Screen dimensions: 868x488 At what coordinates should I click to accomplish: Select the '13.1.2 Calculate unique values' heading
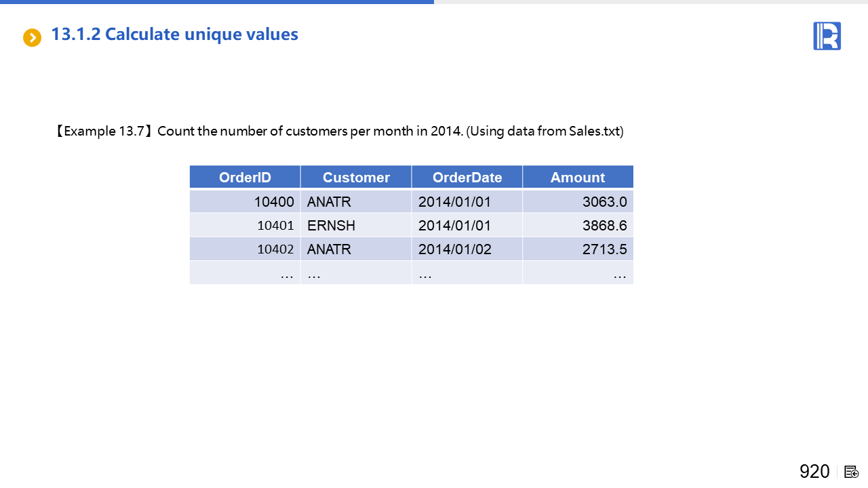point(174,35)
